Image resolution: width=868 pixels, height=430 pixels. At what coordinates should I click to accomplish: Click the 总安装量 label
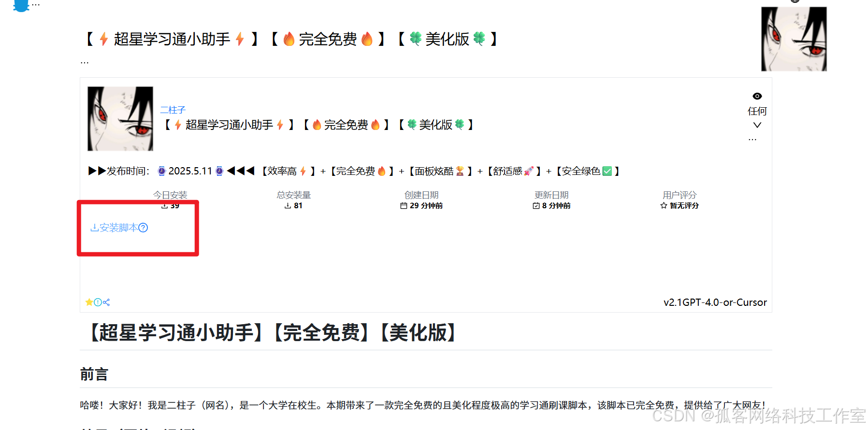coord(294,195)
